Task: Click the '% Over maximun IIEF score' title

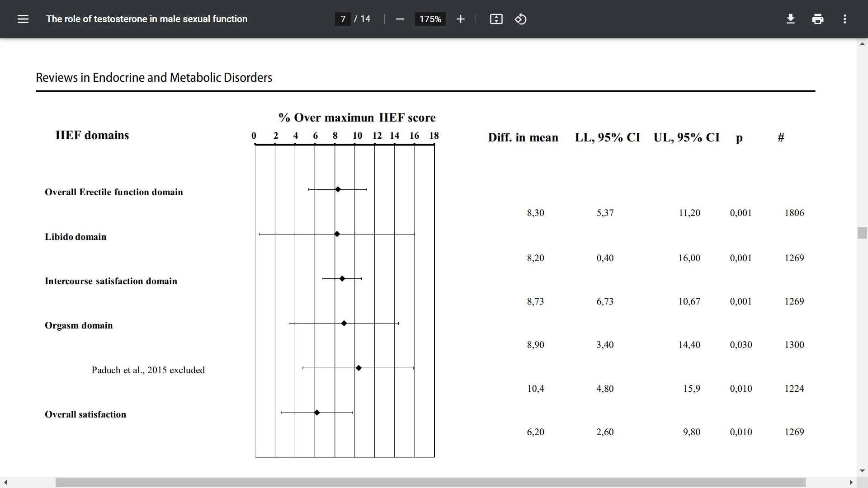Action: click(357, 117)
